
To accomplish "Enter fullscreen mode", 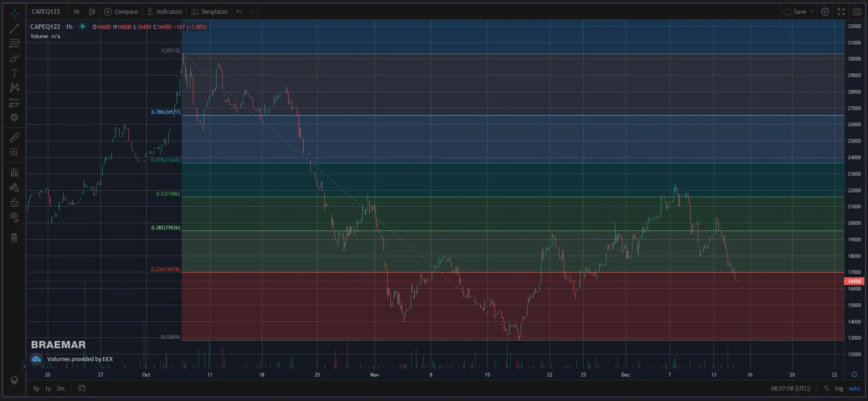I will pos(841,11).
